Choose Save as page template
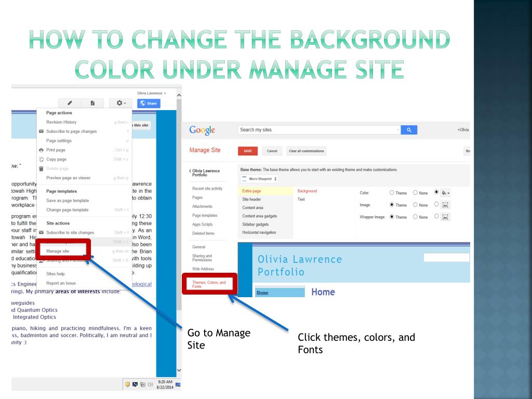This screenshot has width=532, height=399. point(68,201)
